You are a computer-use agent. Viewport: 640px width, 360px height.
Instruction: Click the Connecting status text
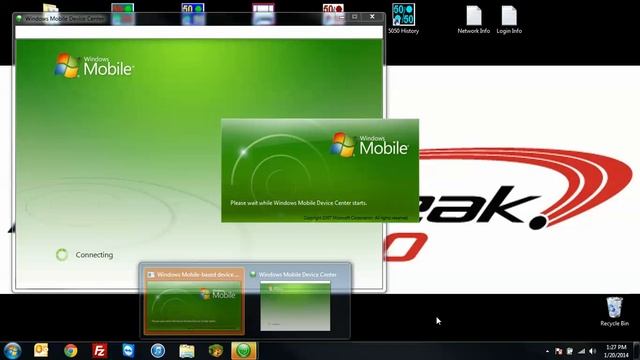94,255
